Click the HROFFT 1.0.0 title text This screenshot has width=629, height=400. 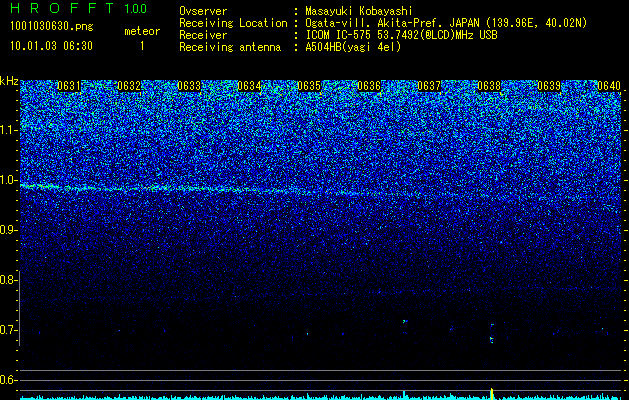[x=79, y=8]
